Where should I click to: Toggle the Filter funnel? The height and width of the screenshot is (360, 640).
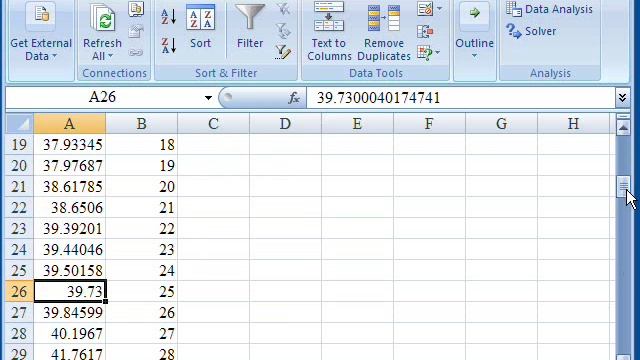point(250,27)
